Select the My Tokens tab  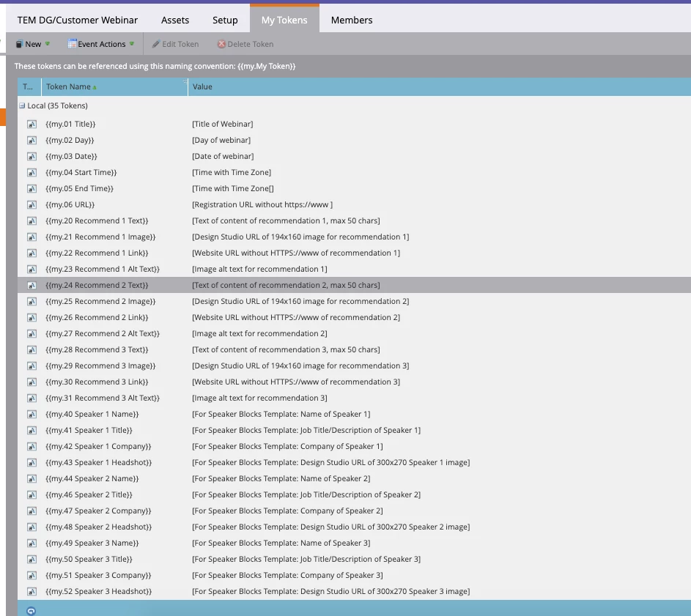(x=284, y=20)
